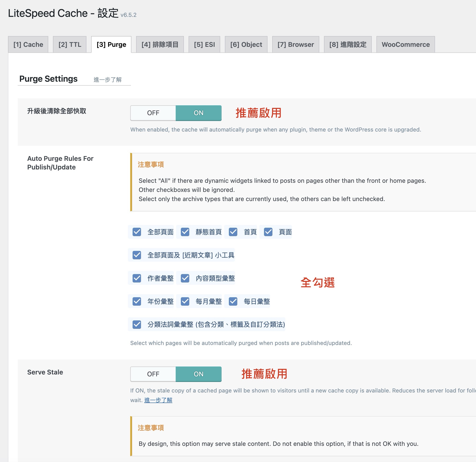Click 進一步了解 next to Purge Settings
The image size is (476, 462).
click(x=108, y=80)
